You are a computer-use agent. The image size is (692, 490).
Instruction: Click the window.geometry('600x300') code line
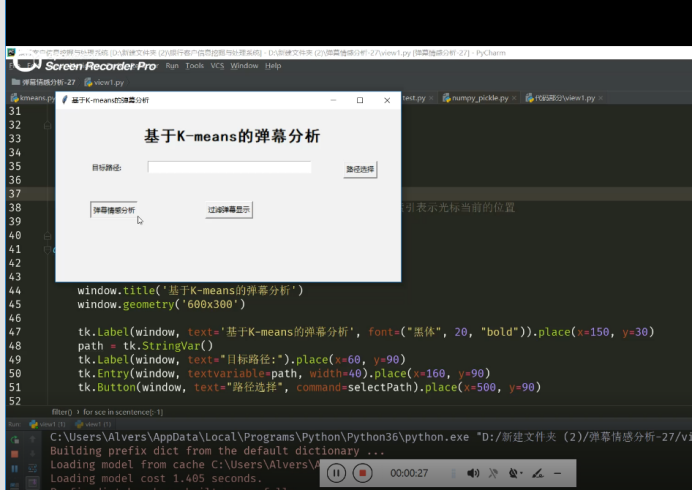[x=162, y=305]
